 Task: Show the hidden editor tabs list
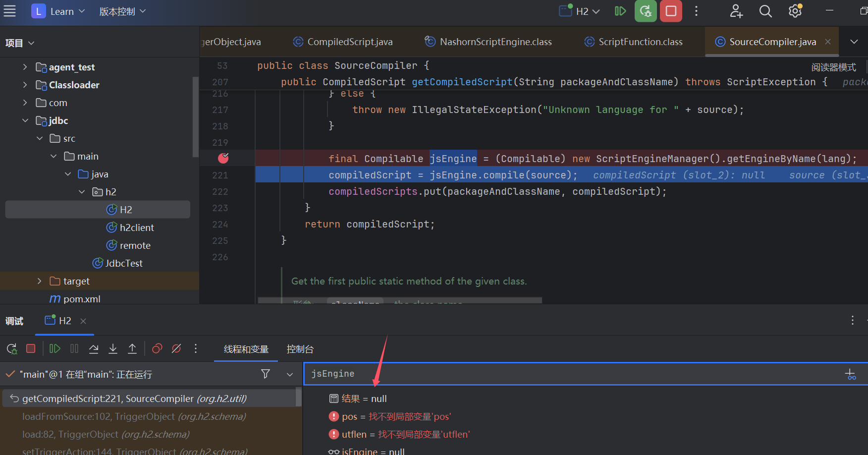tap(854, 42)
